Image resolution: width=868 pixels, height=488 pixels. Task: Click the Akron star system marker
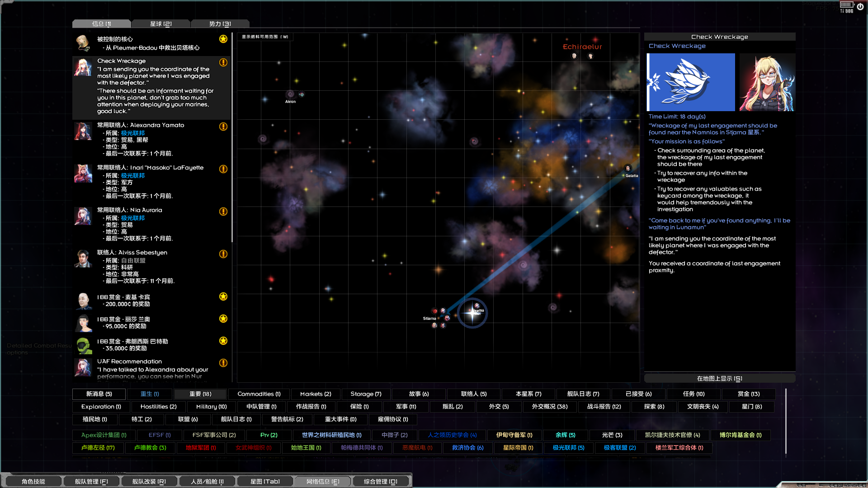point(290,94)
